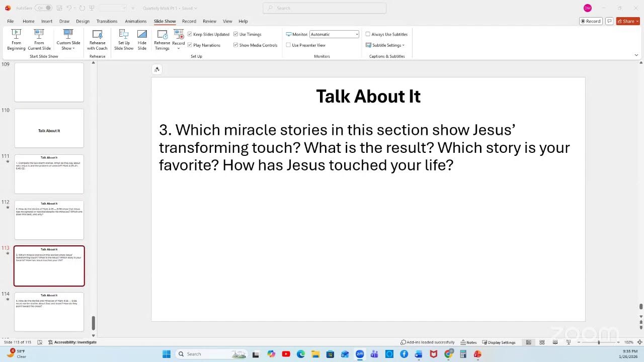Switch to the Home tab
The height and width of the screenshot is (362, 644).
coord(29,21)
